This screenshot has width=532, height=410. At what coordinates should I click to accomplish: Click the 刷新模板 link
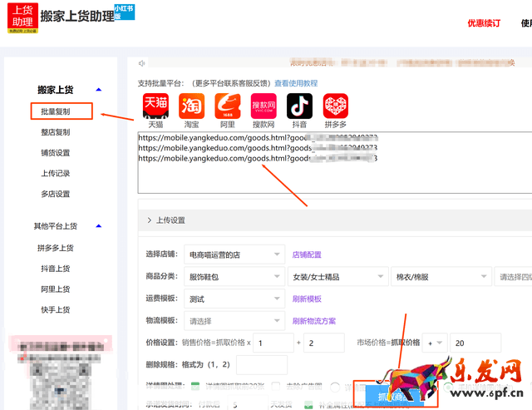pos(307,299)
